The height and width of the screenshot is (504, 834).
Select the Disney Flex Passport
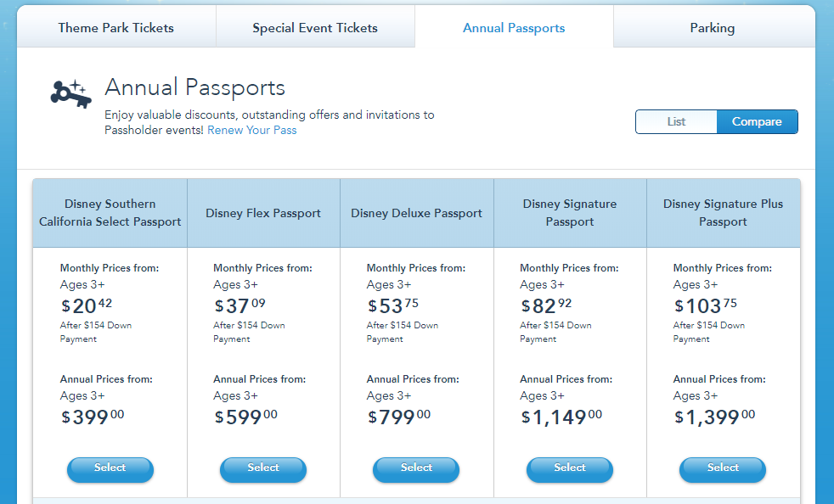pyautogui.click(x=263, y=469)
